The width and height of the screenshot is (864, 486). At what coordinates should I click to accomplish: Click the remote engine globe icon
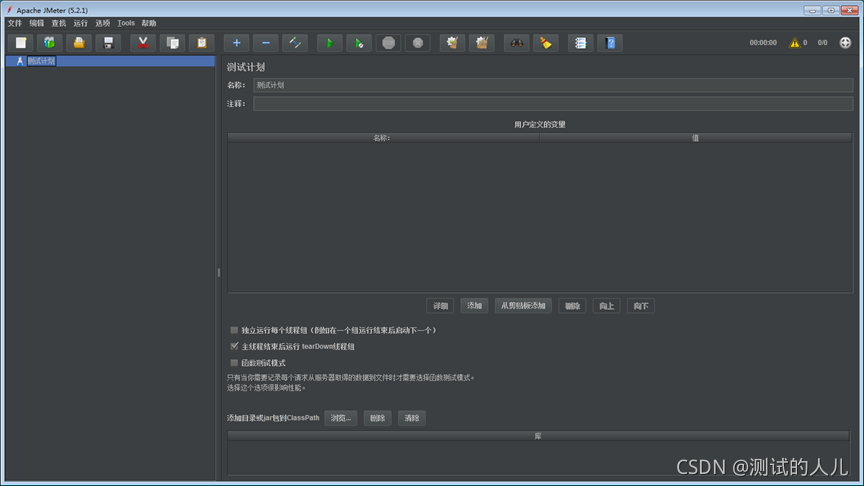coord(845,42)
